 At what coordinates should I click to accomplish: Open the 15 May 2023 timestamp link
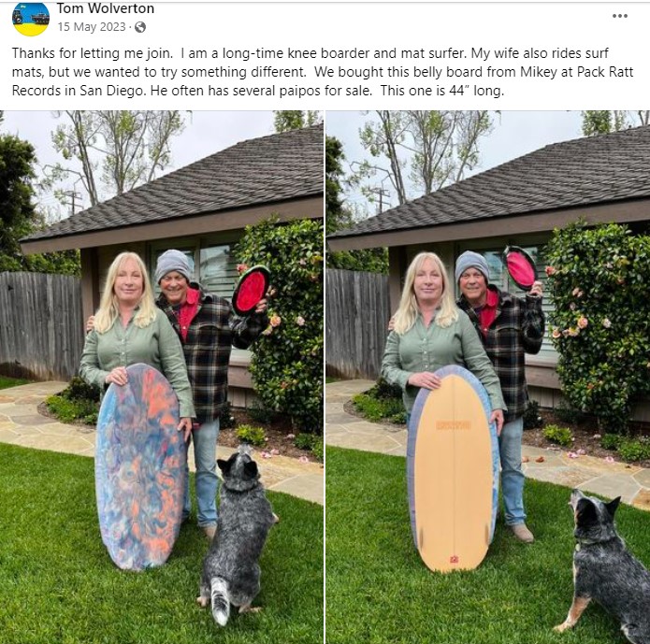tap(92, 27)
